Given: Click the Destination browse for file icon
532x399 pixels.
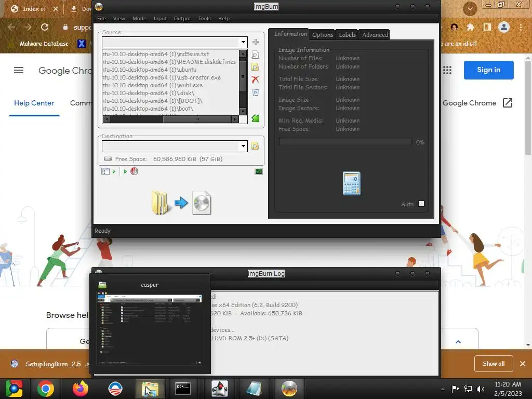Looking at the screenshot, I should pyautogui.click(x=255, y=146).
